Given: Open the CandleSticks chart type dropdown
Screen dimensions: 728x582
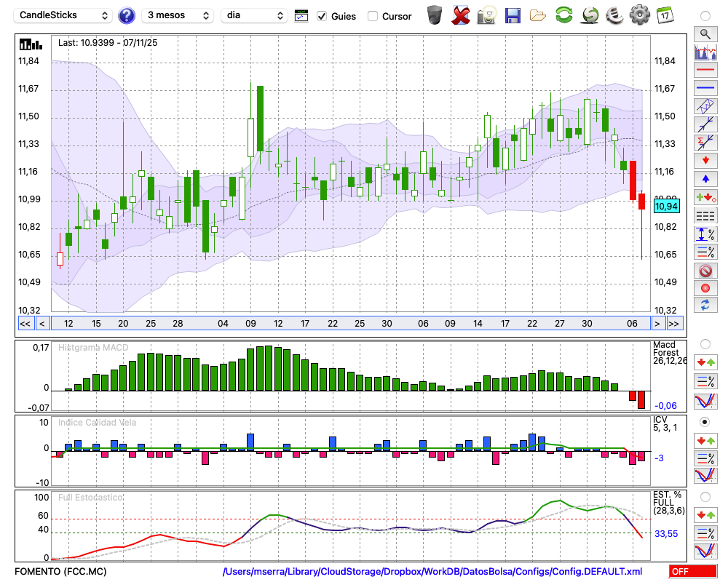Looking at the screenshot, I should [64, 15].
